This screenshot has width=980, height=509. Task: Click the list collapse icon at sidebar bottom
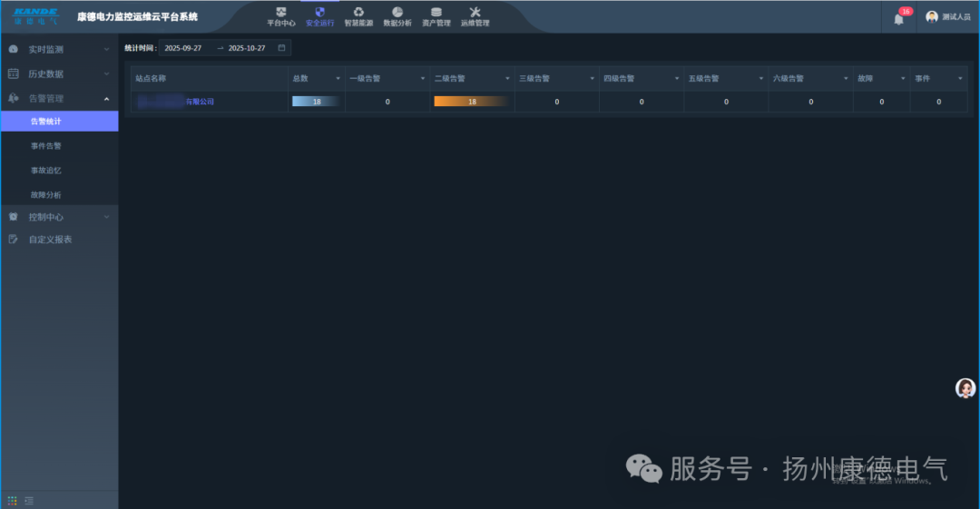pyautogui.click(x=29, y=501)
